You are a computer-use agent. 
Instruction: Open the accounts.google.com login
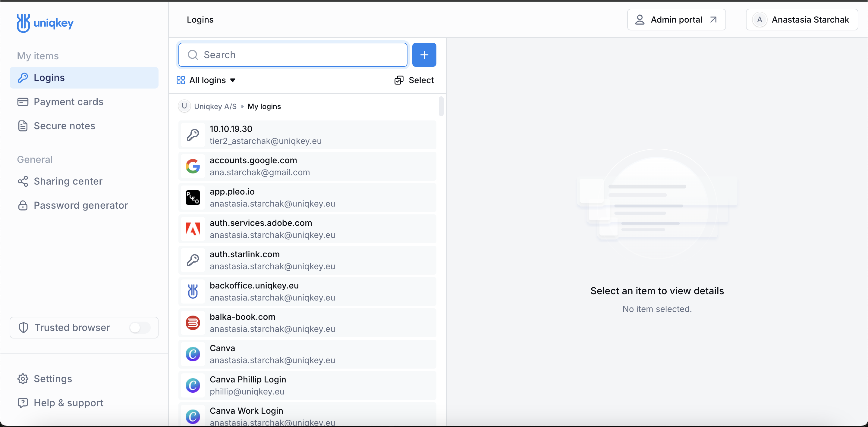pyautogui.click(x=307, y=166)
